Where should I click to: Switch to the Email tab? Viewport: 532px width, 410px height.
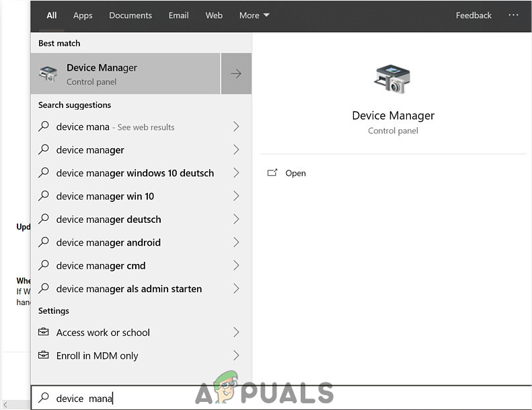pyautogui.click(x=178, y=15)
